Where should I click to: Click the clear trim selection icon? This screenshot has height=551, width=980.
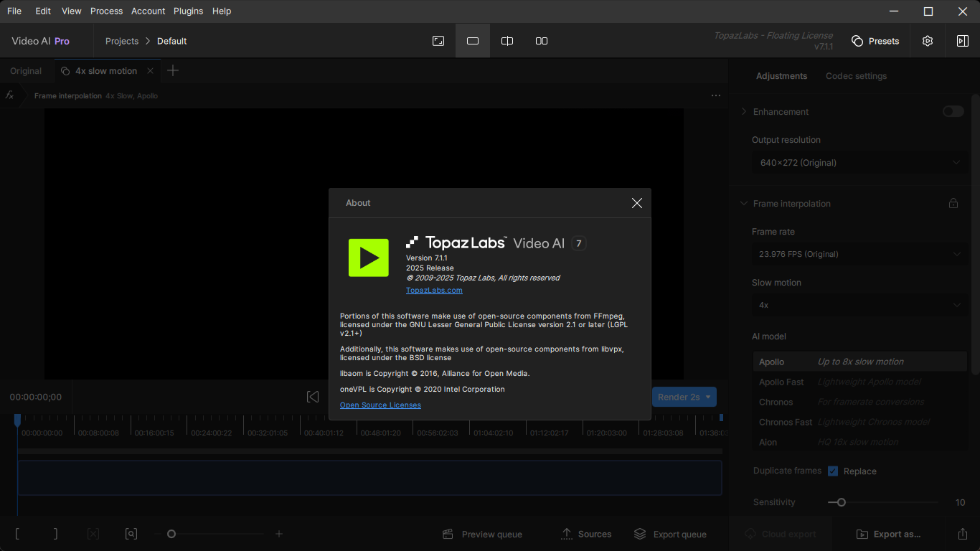pyautogui.click(x=93, y=534)
